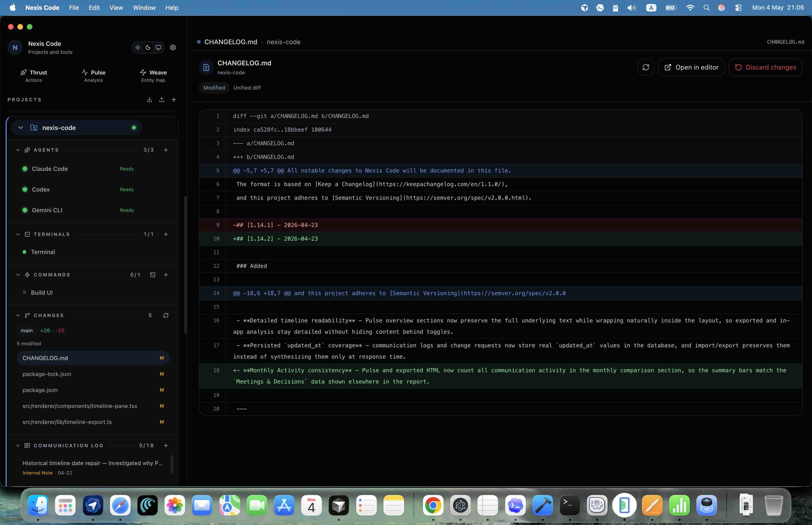Open the Thrust Actions tab

(x=34, y=76)
